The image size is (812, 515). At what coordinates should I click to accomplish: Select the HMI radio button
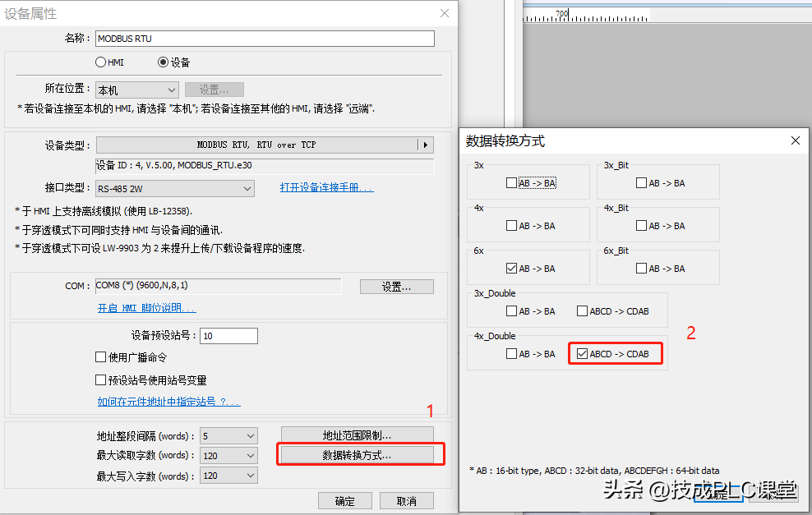tap(101, 62)
